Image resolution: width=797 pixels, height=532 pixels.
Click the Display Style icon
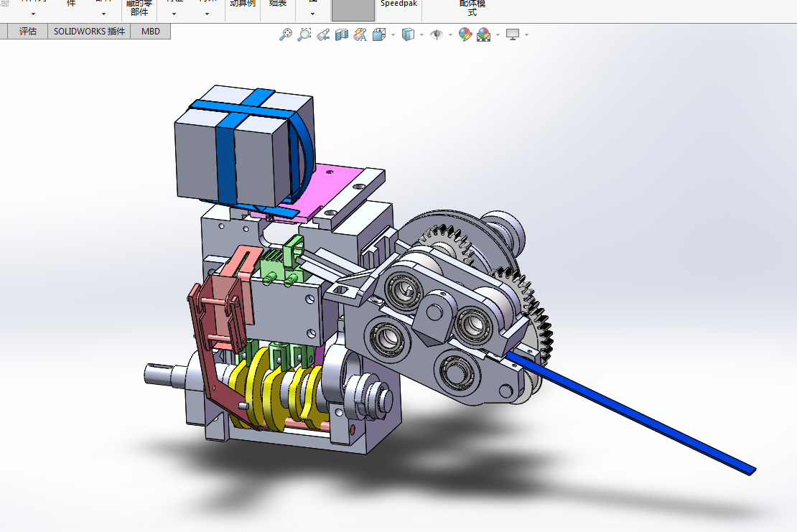pyautogui.click(x=408, y=34)
